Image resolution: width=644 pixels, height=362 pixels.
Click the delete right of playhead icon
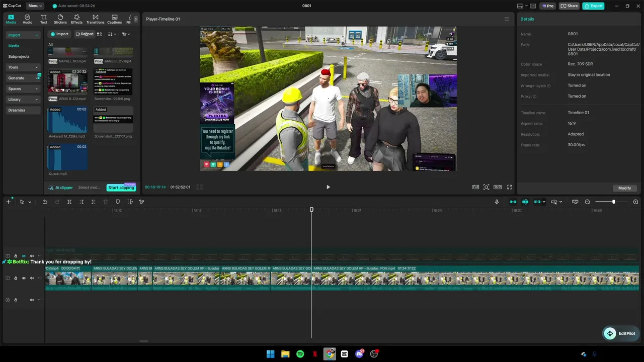[x=93, y=202]
